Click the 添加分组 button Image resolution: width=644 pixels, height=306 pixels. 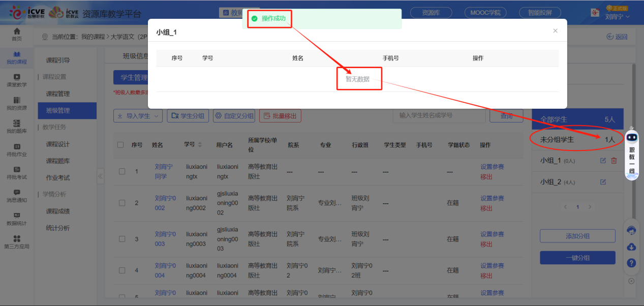pos(577,236)
